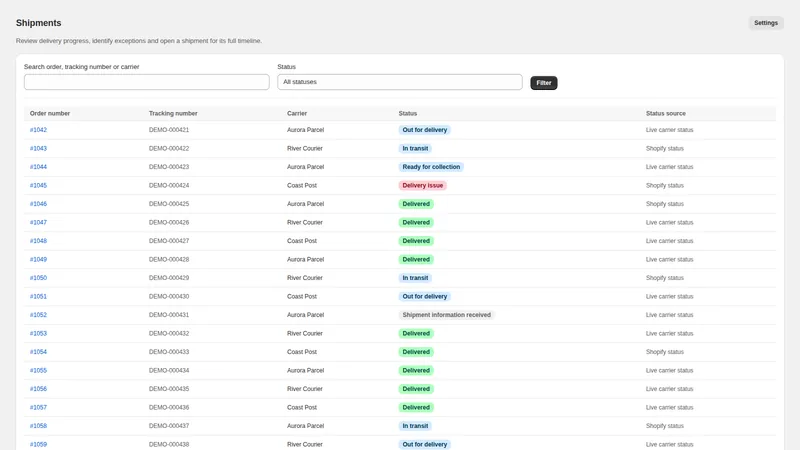Click In transit badge for #1043
This screenshot has height=450, width=800.
(x=415, y=148)
